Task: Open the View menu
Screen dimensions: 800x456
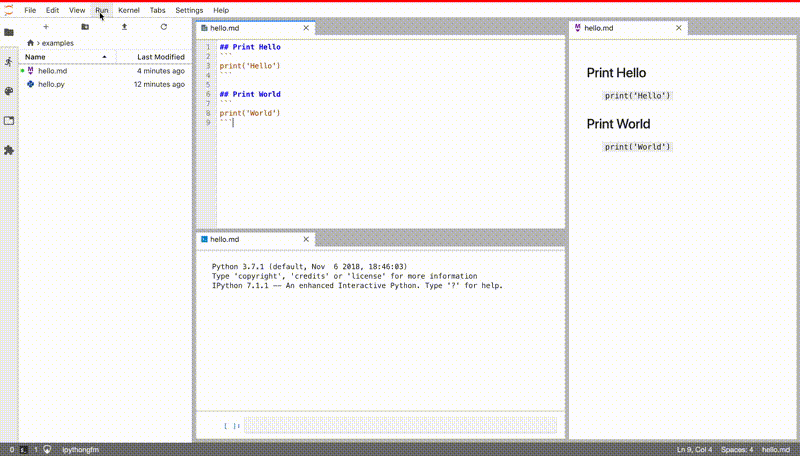Action: [x=77, y=10]
